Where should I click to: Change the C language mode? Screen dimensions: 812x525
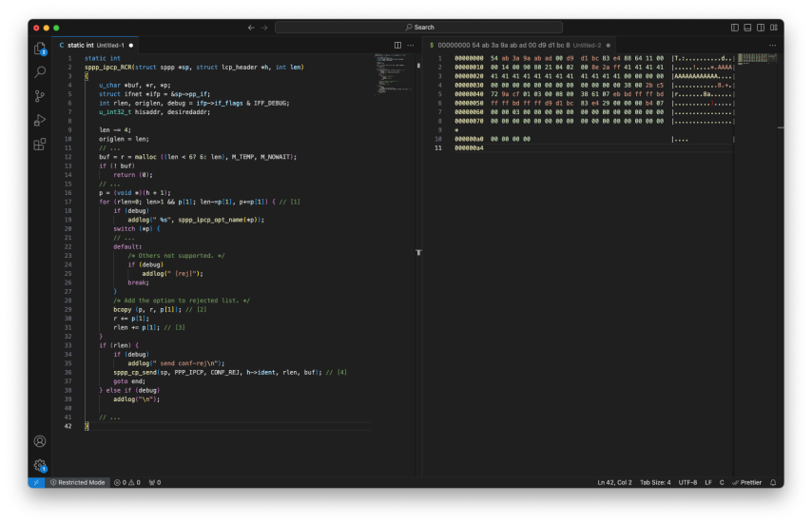[x=722, y=482]
